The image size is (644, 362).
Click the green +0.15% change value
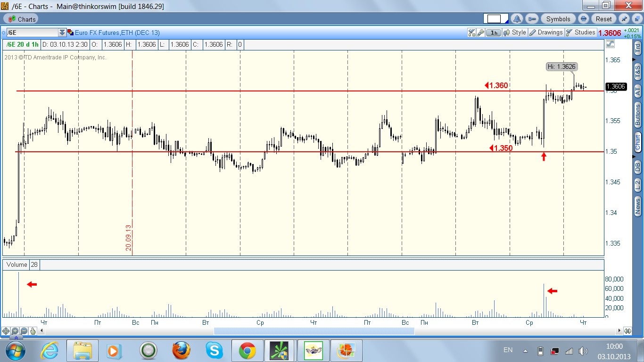pos(632,36)
